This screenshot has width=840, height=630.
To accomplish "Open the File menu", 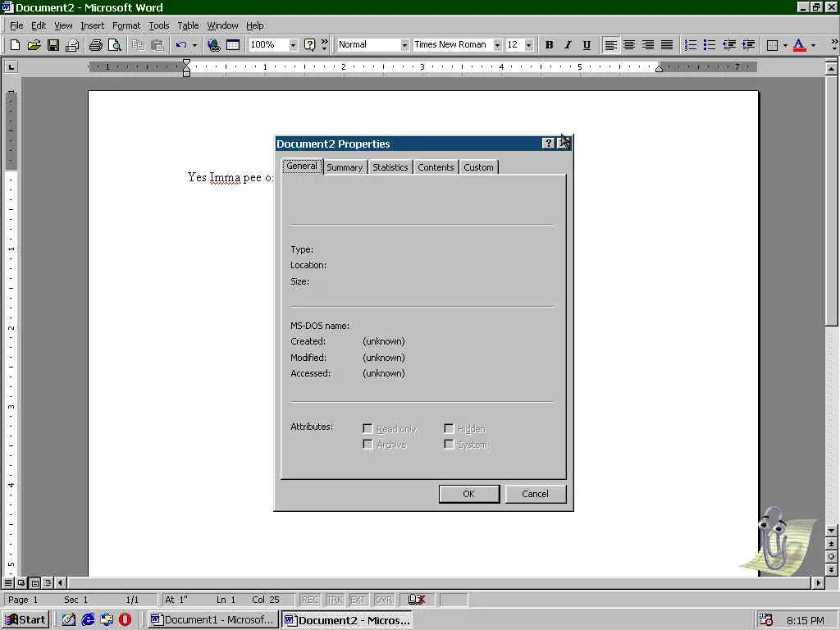I will 16,25.
